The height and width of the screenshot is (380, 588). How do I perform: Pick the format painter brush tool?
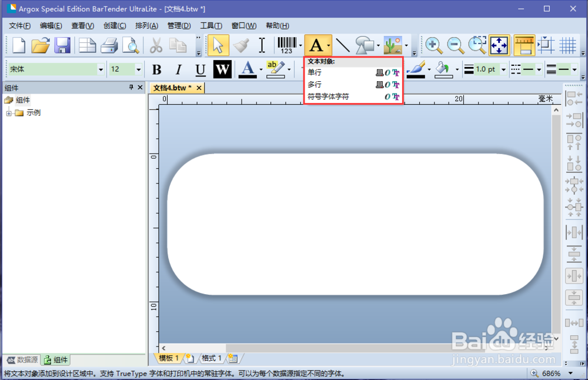click(x=240, y=45)
